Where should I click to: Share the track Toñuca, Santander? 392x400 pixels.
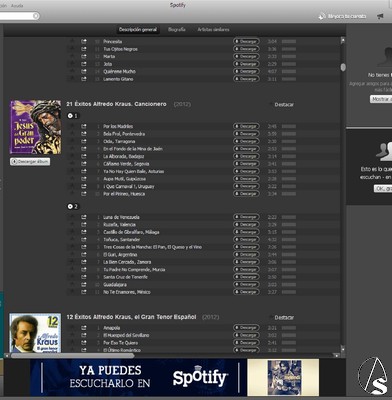[84, 239]
